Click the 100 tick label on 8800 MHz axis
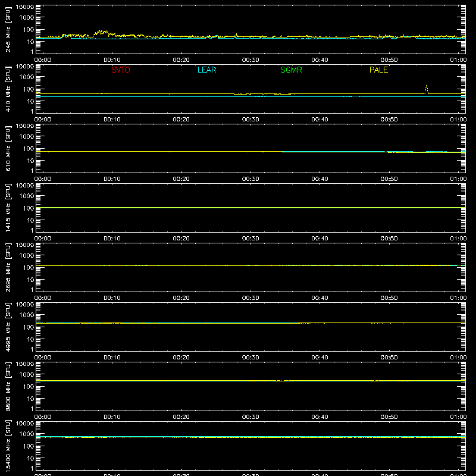This screenshot has width=476, height=476. (29, 387)
